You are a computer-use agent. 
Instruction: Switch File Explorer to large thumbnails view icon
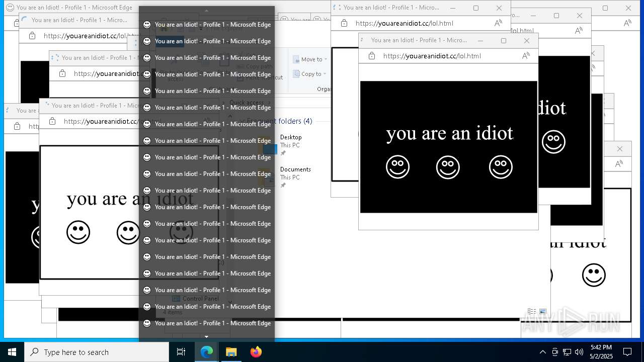point(543,312)
